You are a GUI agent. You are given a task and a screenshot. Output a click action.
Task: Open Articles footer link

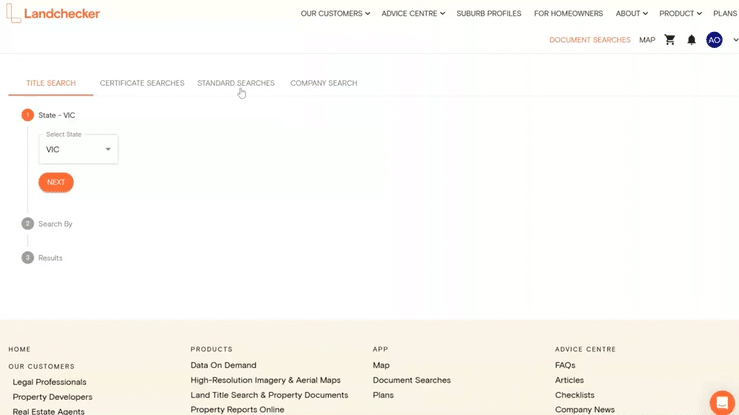point(569,380)
